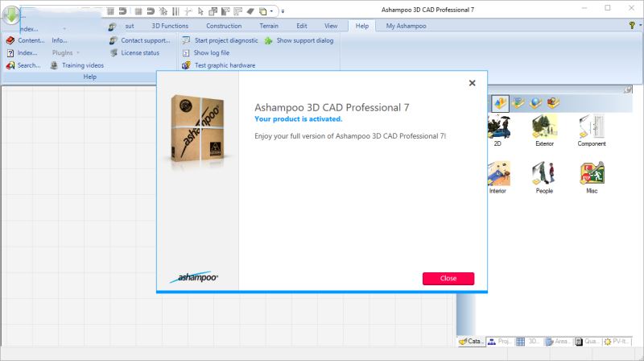Viewport: 644px width, 361px height.
Task: Select the objects catalog shapes icon
Action: coord(500,103)
